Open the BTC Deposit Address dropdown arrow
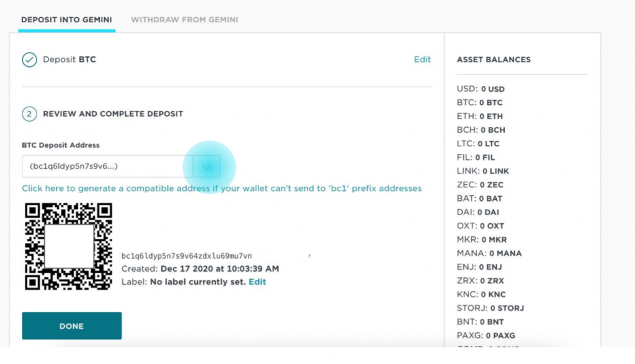Screen dimensions: 635x364 click(x=206, y=166)
